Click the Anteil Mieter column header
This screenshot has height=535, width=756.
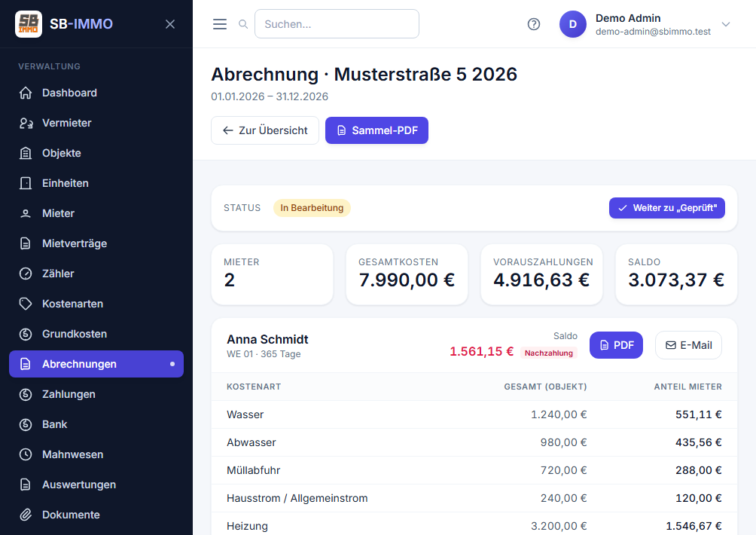point(688,387)
